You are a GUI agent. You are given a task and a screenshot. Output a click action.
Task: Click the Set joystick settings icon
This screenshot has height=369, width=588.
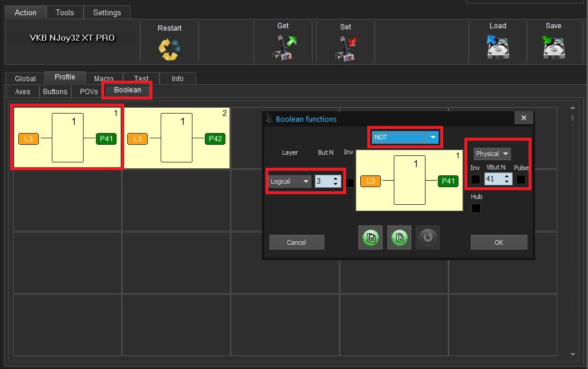pos(346,48)
